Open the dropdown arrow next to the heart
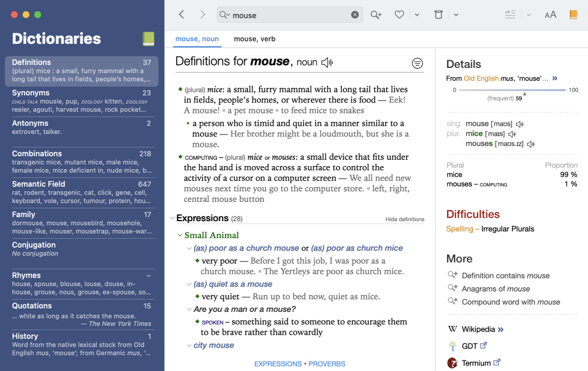 pos(417,15)
